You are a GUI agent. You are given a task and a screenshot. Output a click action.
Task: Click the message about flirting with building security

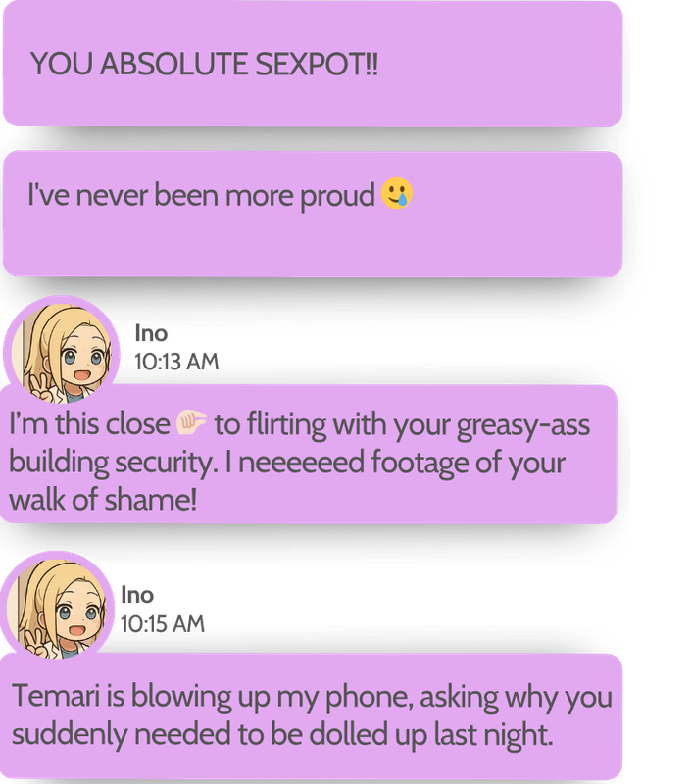[x=308, y=454]
